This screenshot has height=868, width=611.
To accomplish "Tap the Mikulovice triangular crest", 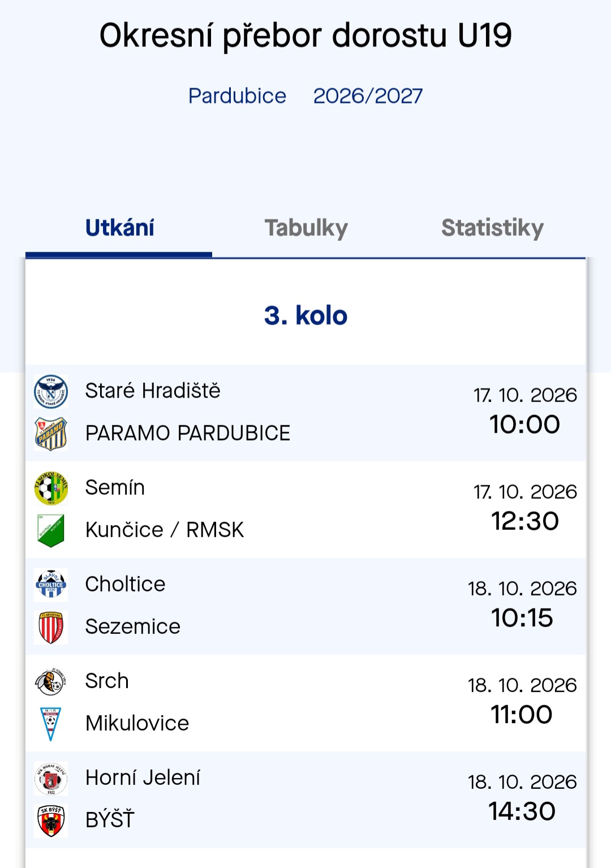I will tap(51, 724).
